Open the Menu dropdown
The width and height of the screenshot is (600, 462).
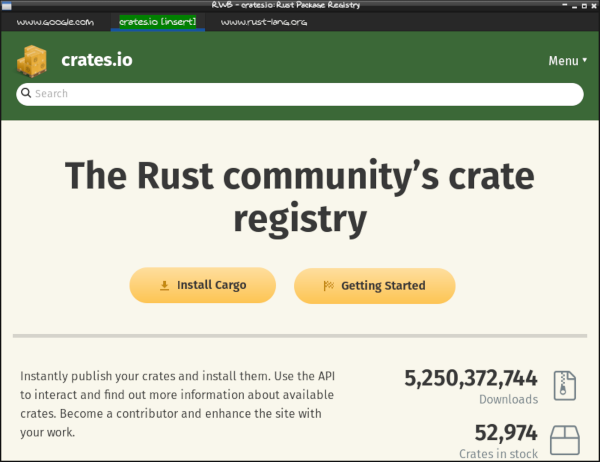click(567, 60)
